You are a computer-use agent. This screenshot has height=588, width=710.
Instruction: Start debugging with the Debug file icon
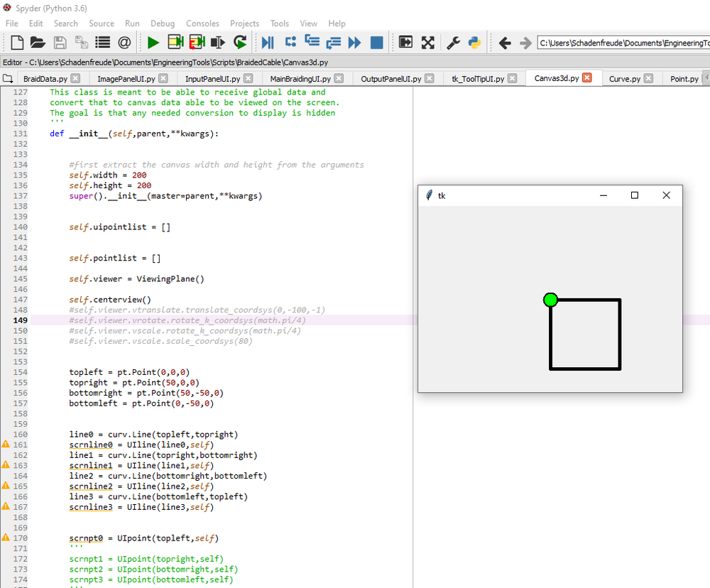268,43
